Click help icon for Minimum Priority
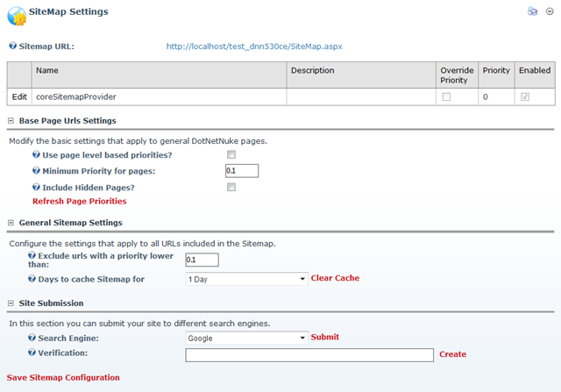 (x=36, y=171)
